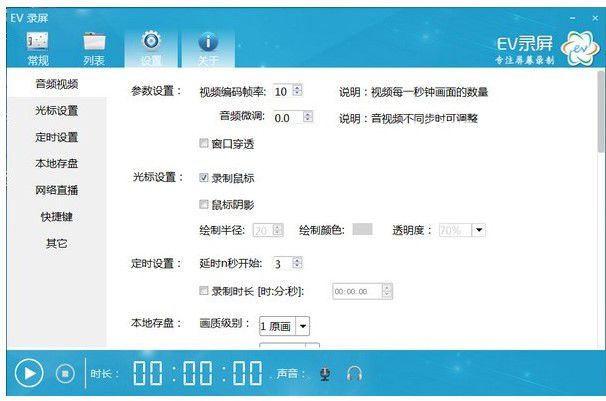
Task: Select 本地存盘 in the sidebar
Action: 57,163
